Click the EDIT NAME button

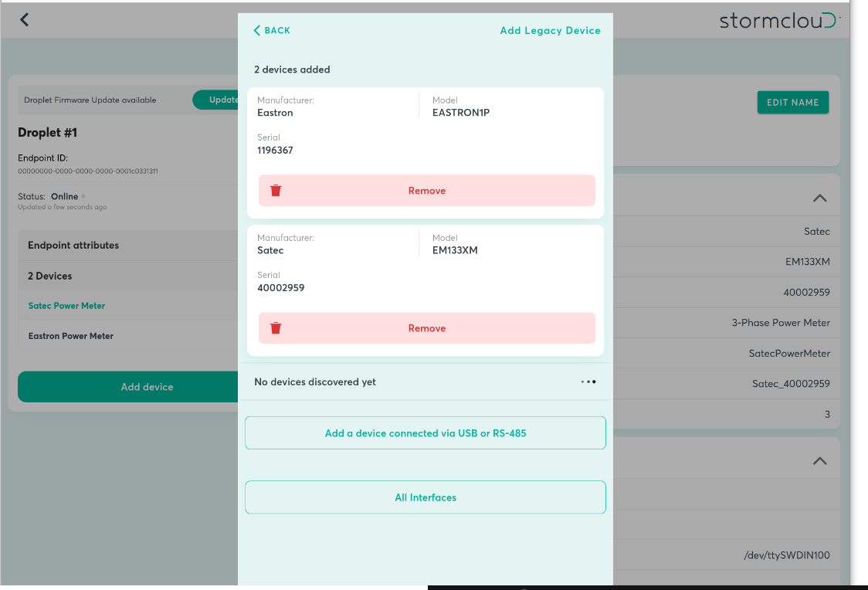click(x=793, y=103)
